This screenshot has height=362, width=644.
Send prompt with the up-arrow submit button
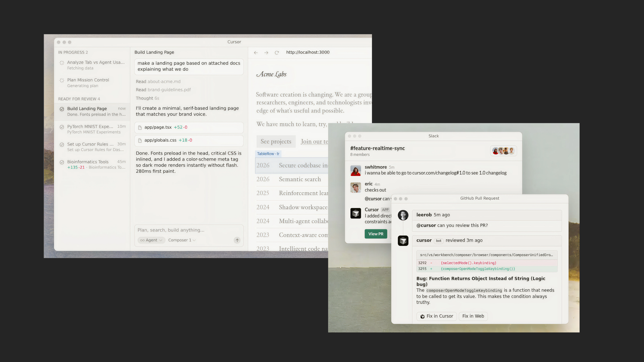coord(237,240)
